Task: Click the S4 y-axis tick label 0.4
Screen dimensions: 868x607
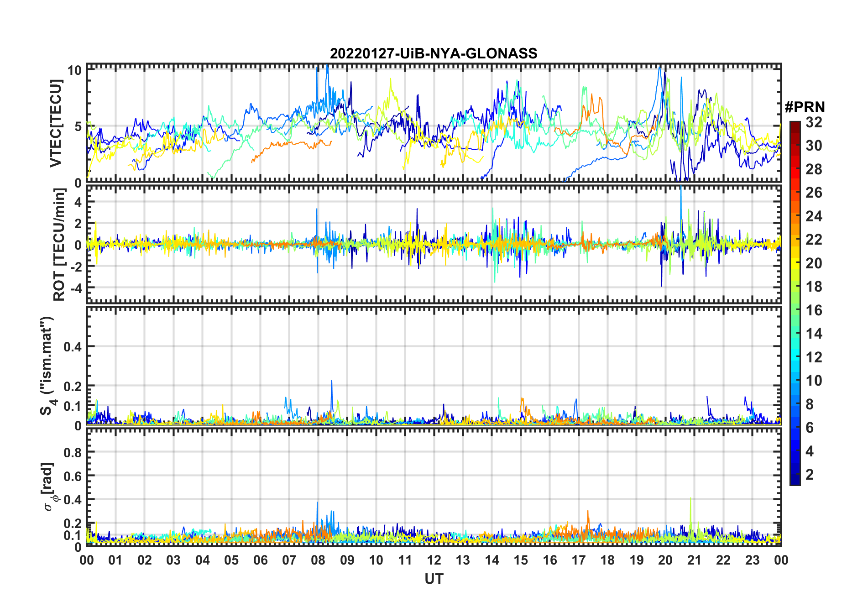Action: 73,346
